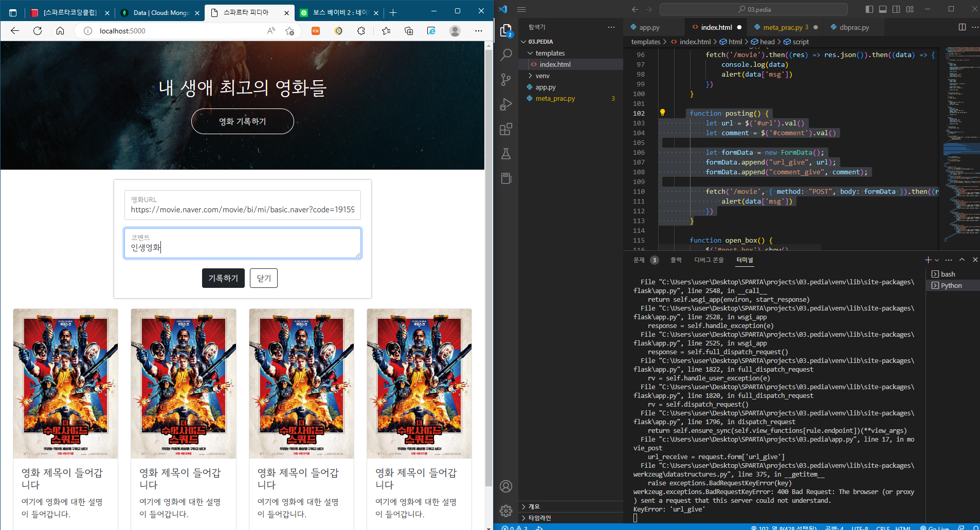The height and width of the screenshot is (530, 980).
Task: Split the VS Code editor to the right
Action: pyautogui.click(x=962, y=27)
